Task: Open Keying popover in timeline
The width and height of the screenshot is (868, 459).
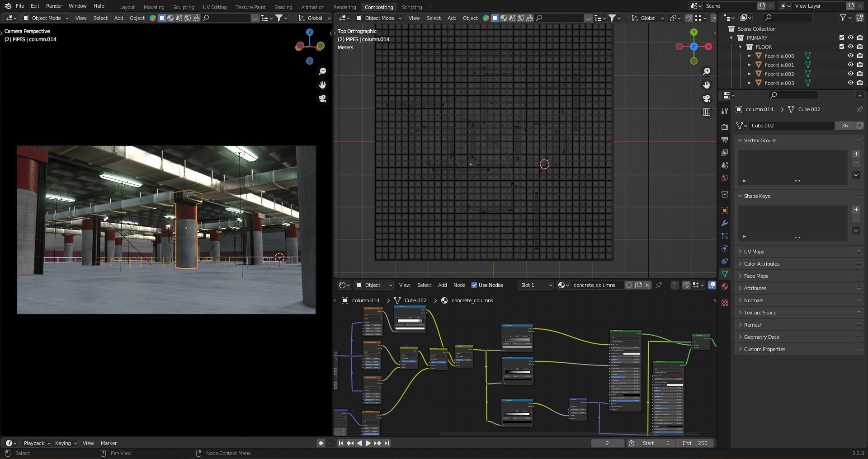Action: pos(66,443)
